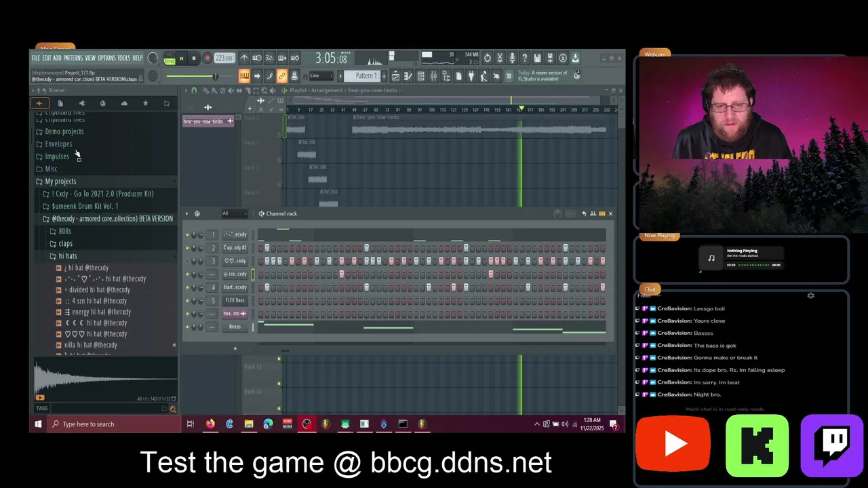Toggle Song/Pattern mode button
The height and width of the screenshot is (488, 868).
[169, 60]
